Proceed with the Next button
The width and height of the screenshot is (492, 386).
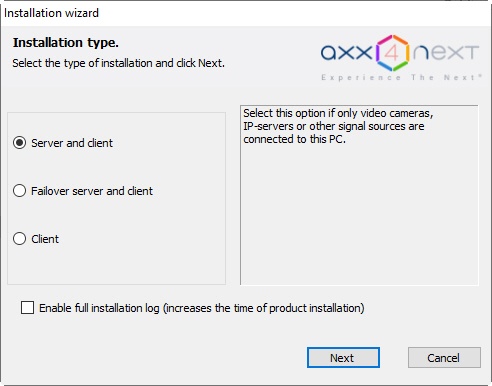(x=343, y=358)
